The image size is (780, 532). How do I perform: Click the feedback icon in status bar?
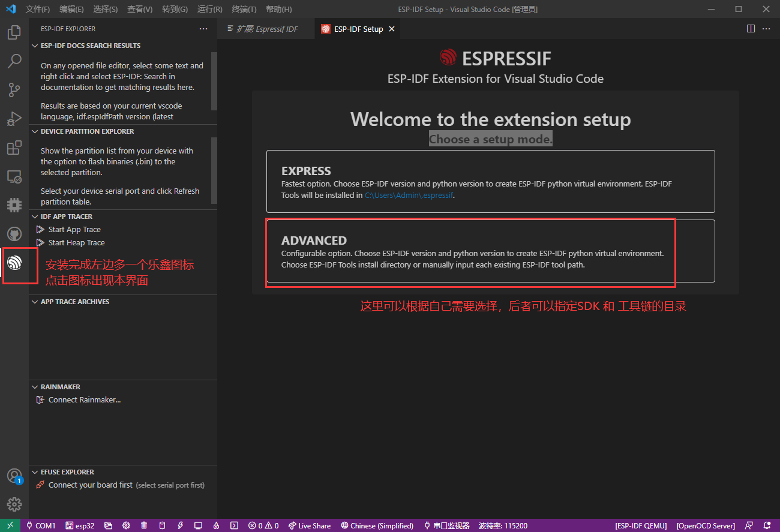(x=749, y=525)
